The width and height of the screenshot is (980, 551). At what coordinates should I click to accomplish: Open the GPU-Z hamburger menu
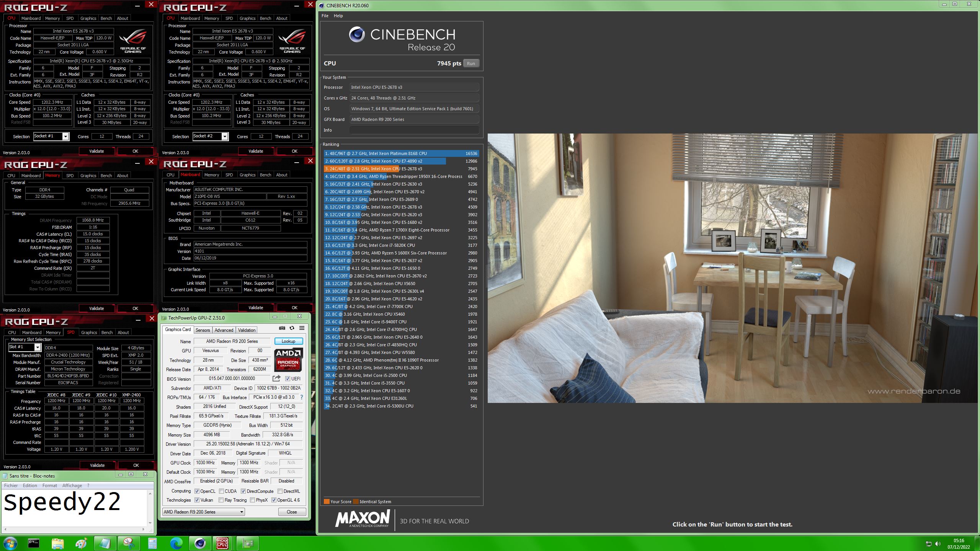point(302,328)
